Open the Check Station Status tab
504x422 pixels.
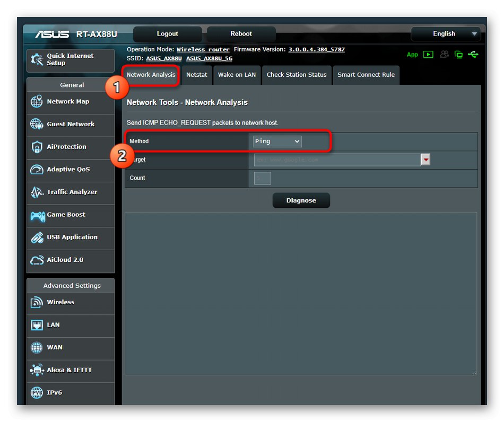(x=297, y=75)
